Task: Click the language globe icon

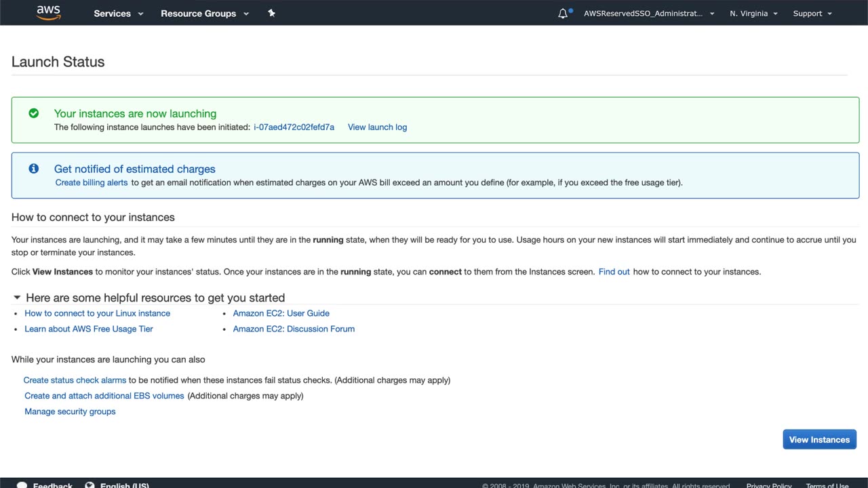Action: coord(90,485)
